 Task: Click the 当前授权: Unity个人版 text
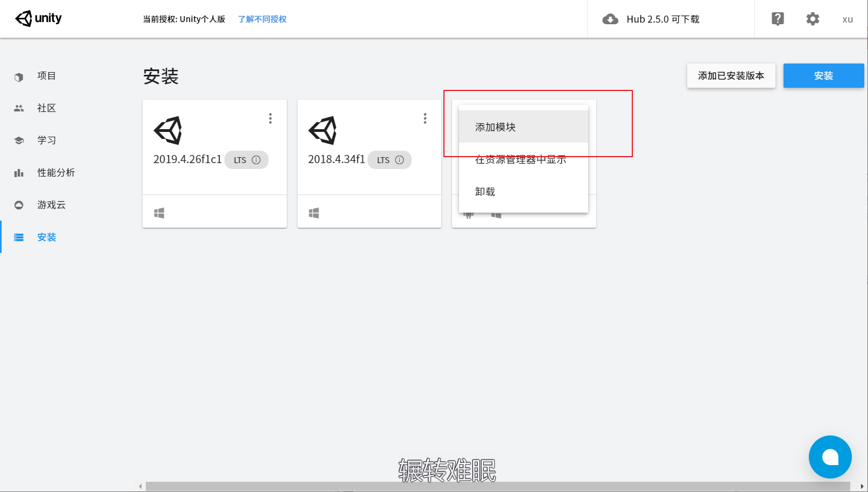184,19
